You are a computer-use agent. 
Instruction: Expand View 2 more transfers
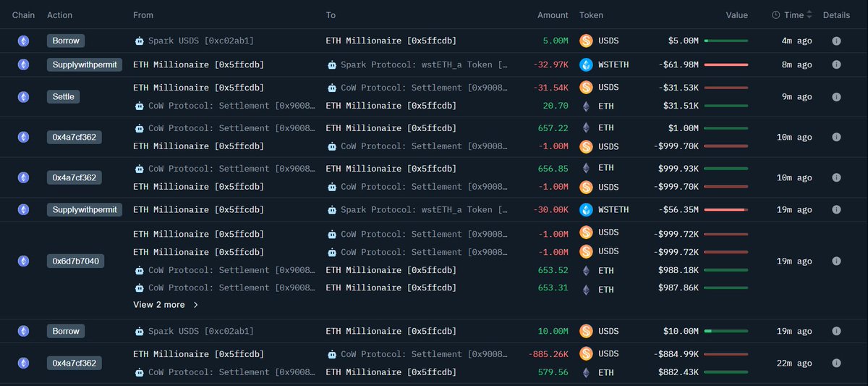(166, 305)
